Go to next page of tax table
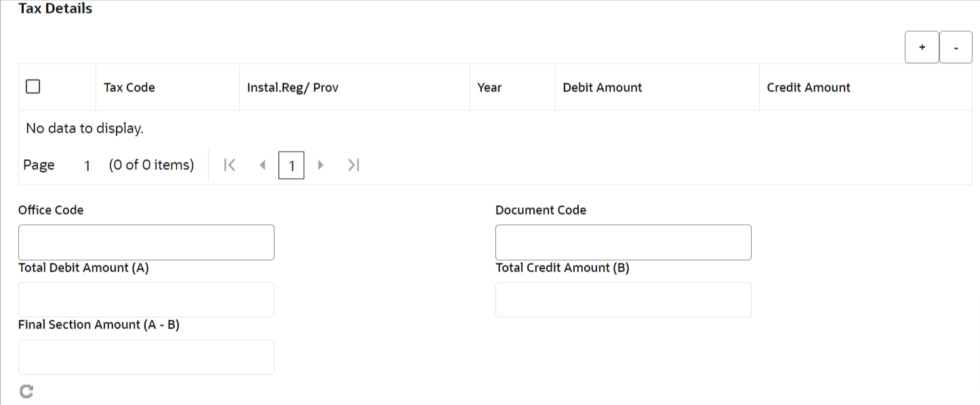Viewport: 980px width, 405px height. click(x=321, y=165)
